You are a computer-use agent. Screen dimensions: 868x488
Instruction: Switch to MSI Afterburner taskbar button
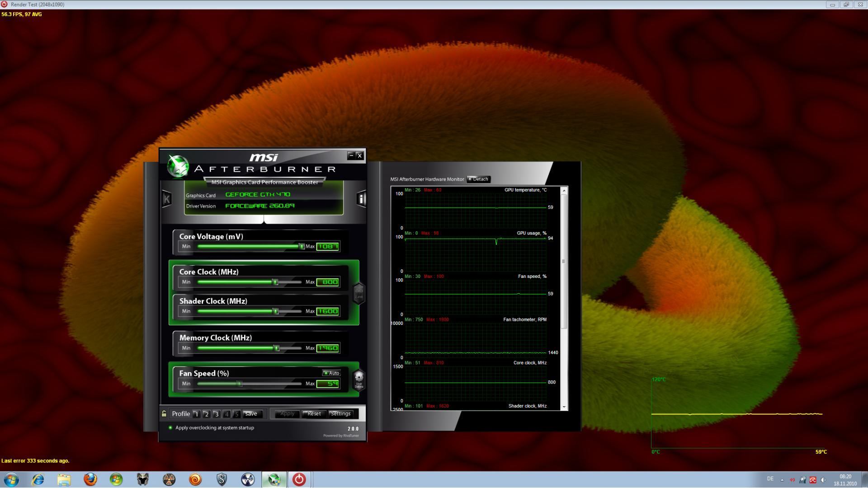coord(274,479)
